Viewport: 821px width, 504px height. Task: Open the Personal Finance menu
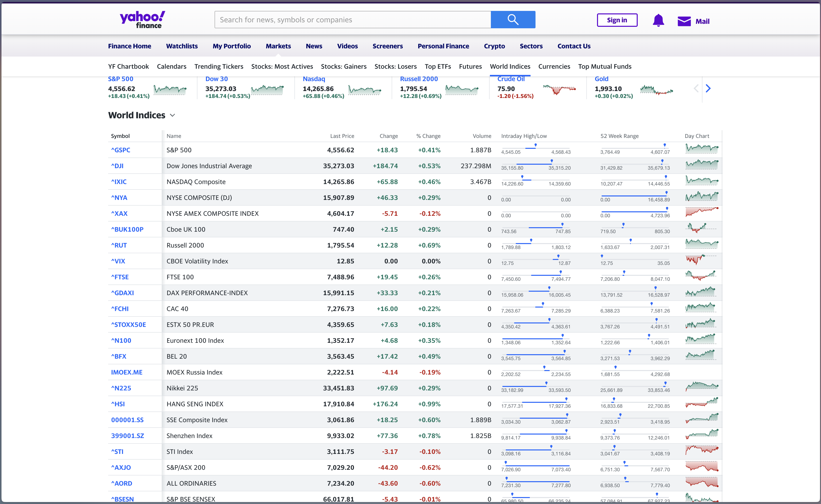[x=443, y=46]
